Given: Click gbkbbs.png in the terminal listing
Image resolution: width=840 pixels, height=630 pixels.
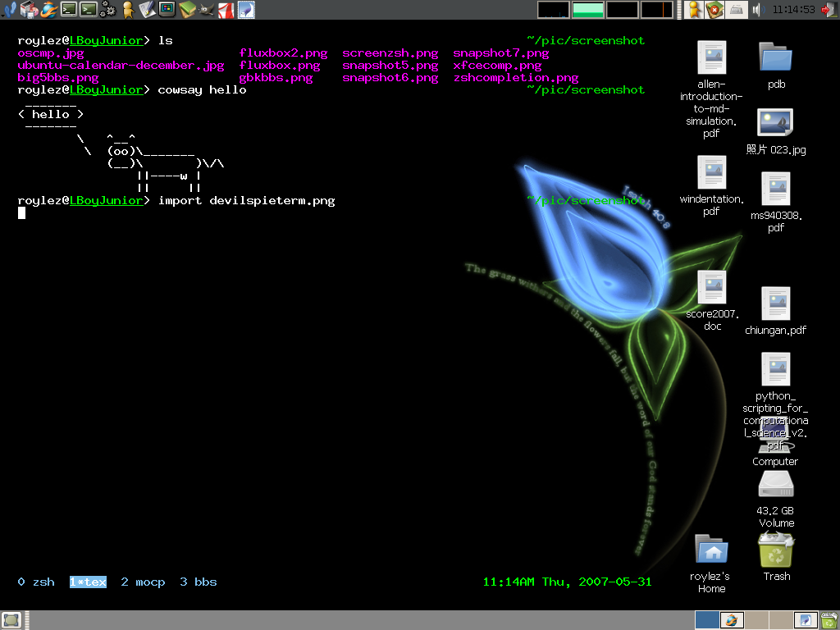Looking at the screenshot, I should tap(276, 78).
